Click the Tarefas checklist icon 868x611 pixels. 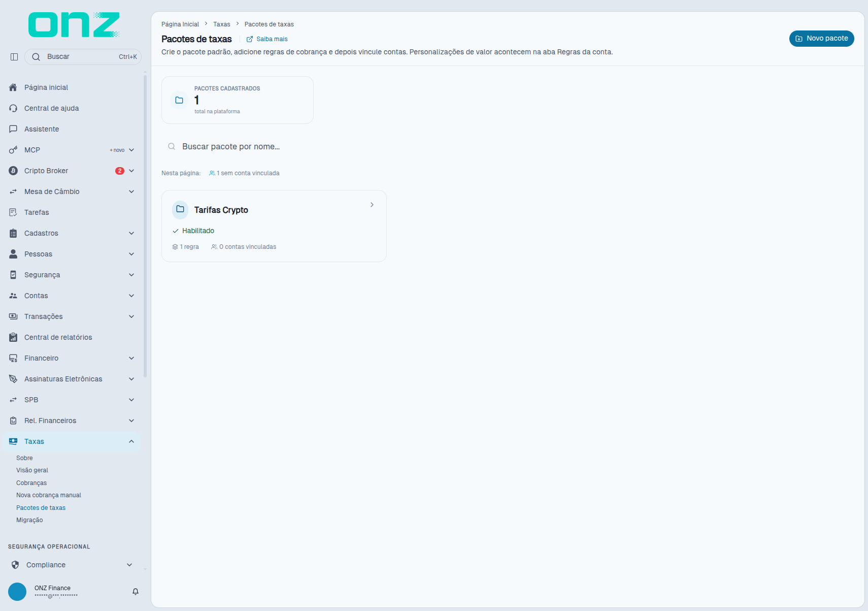click(13, 212)
